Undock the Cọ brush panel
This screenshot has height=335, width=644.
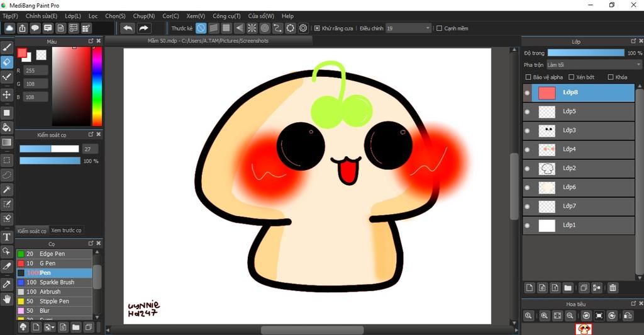coord(91,243)
